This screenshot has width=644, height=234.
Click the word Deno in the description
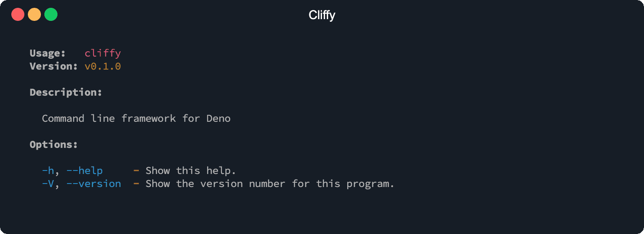click(218, 119)
